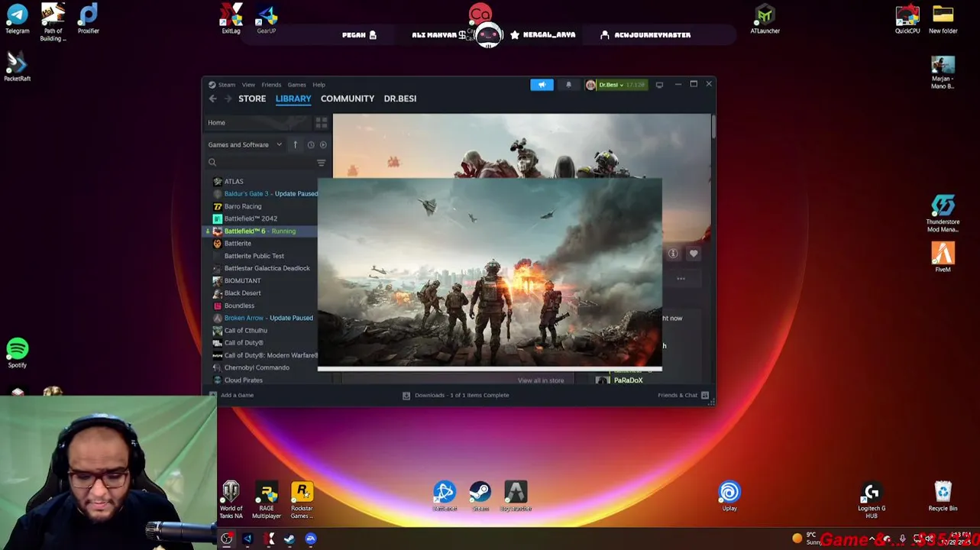The image size is (980, 550).
Task: Launch RAGE Multiplayer shortcut
Action: pyautogui.click(x=267, y=500)
